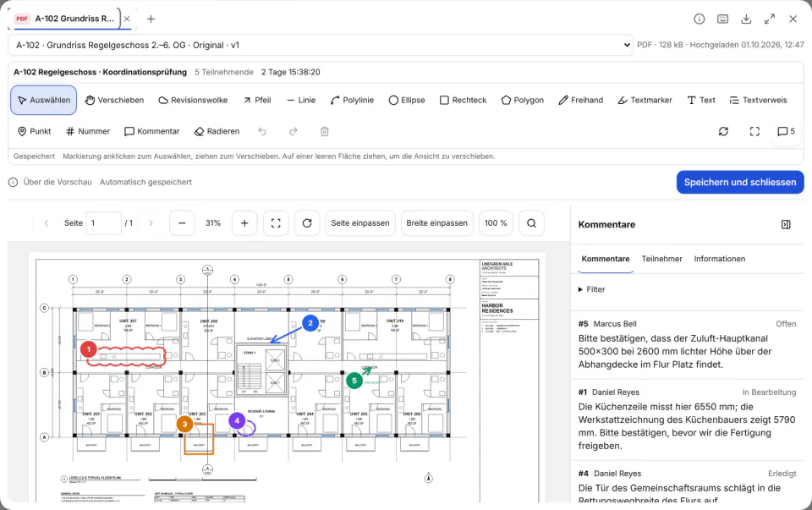Delete the selected markup with trash icon
The width and height of the screenshot is (812, 510).
(x=325, y=131)
